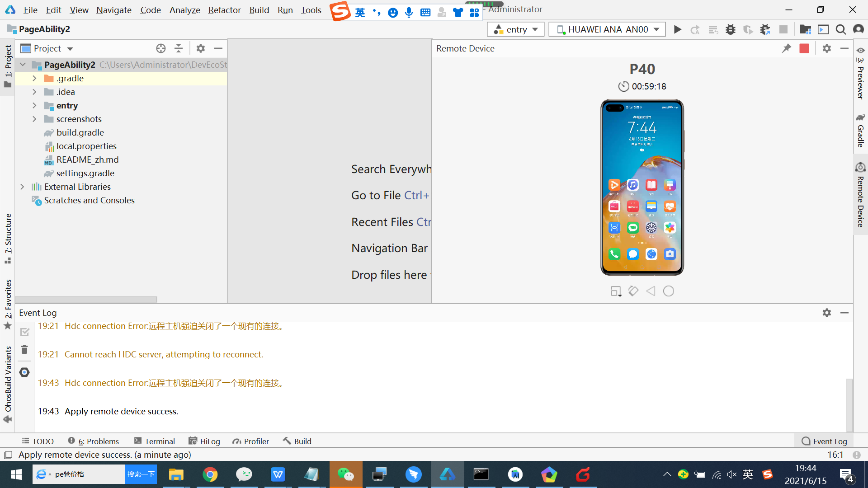Click the Project panel horizontal scrollbar

pyautogui.click(x=86, y=299)
